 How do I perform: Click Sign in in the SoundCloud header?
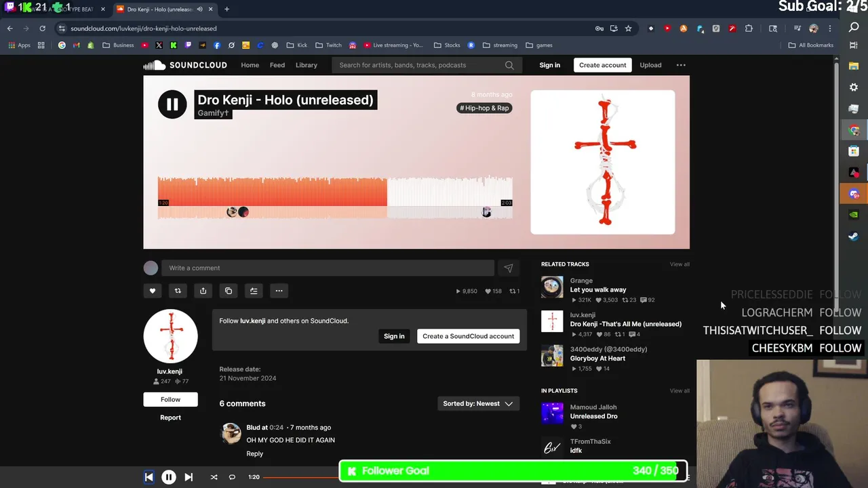coord(550,65)
